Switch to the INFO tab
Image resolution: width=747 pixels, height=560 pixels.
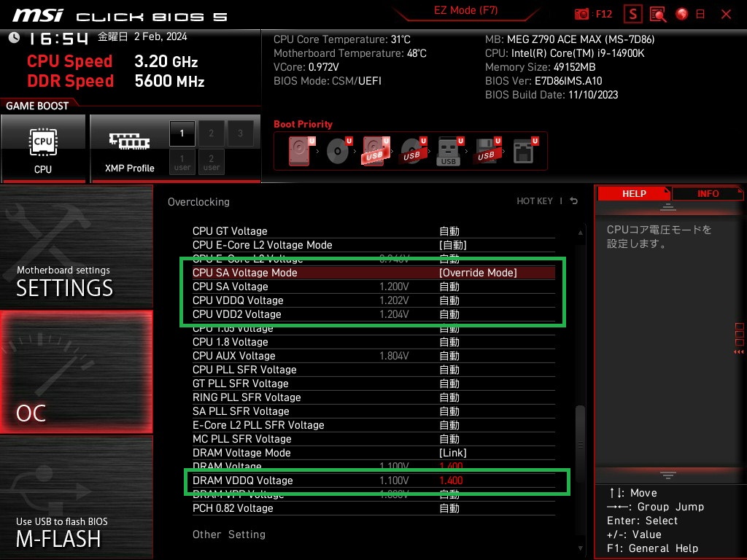tap(708, 194)
